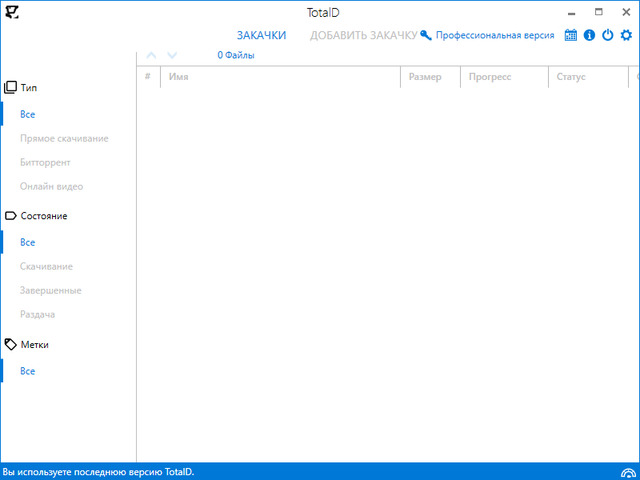Open the info about icon
Image resolution: width=640 pixels, height=480 pixels.
[x=589, y=35]
